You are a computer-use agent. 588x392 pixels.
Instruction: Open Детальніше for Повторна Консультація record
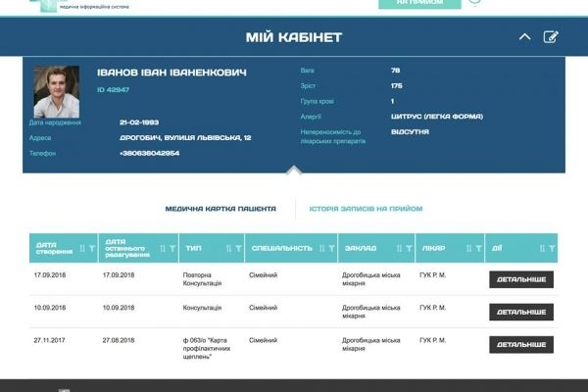click(521, 279)
